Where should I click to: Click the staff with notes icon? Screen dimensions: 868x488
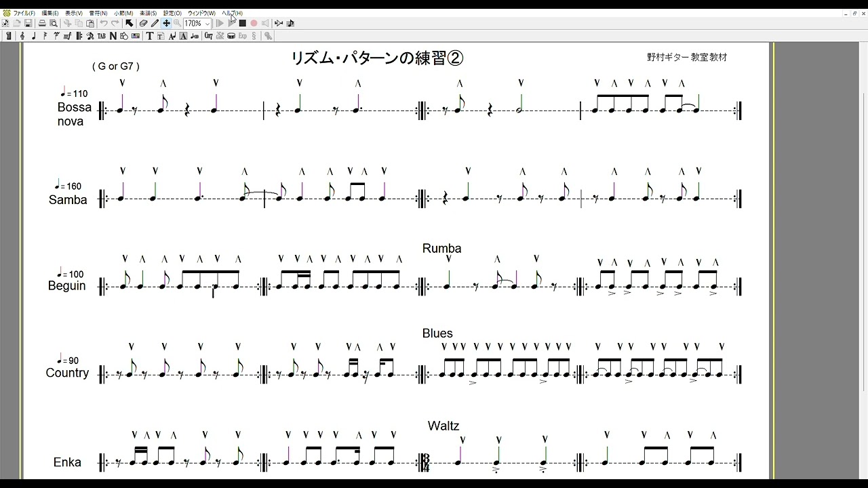(x=290, y=23)
